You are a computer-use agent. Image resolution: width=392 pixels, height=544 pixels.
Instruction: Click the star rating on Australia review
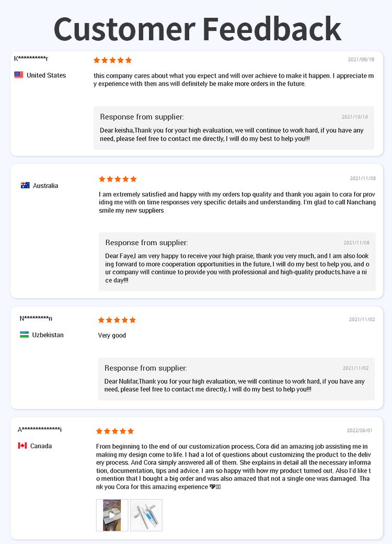coord(118,179)
